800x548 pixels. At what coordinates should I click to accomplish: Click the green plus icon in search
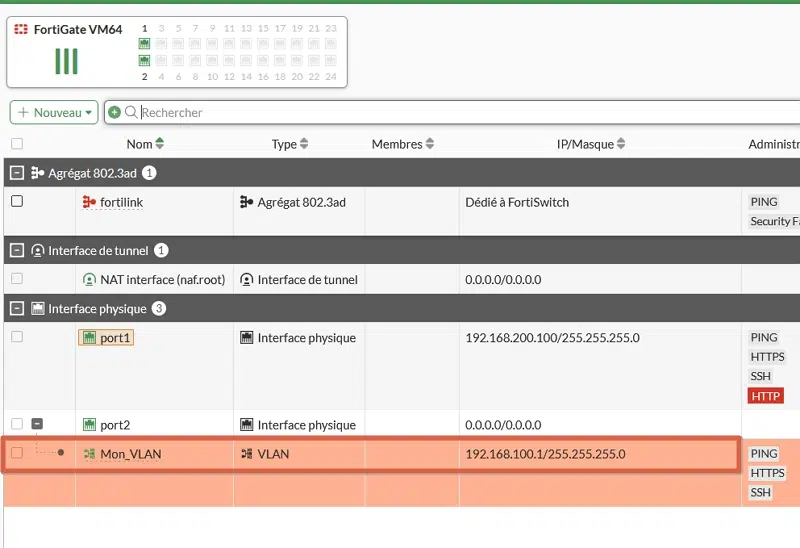tap(114, 113)
